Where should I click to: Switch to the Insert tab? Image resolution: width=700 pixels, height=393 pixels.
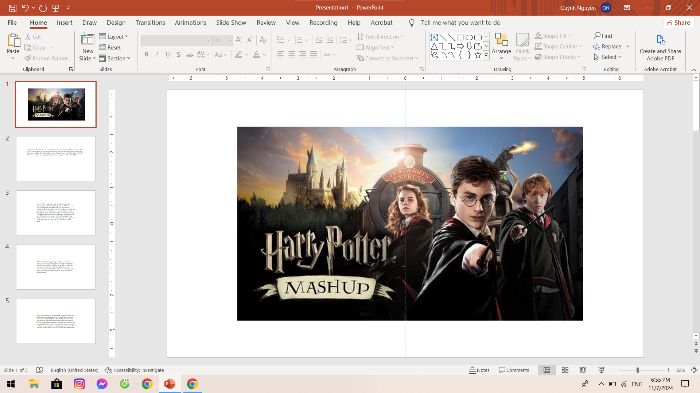[64, 22]
